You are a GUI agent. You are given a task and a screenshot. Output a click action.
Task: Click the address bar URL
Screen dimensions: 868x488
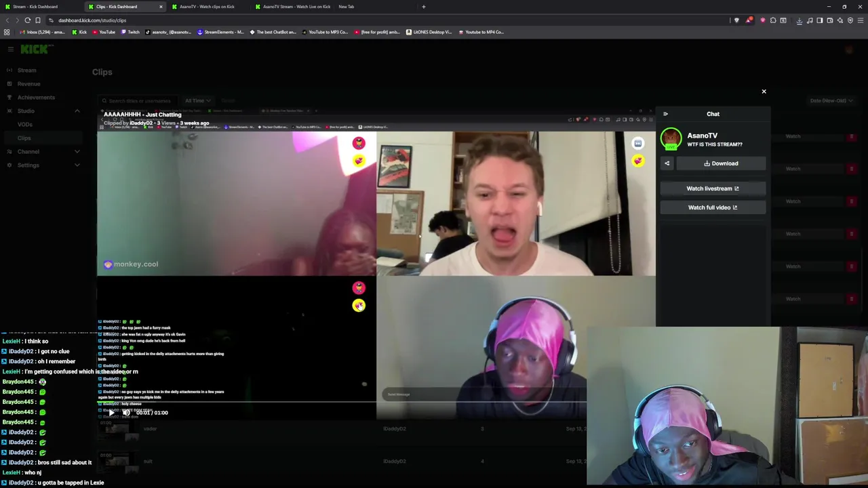[92, 20]
